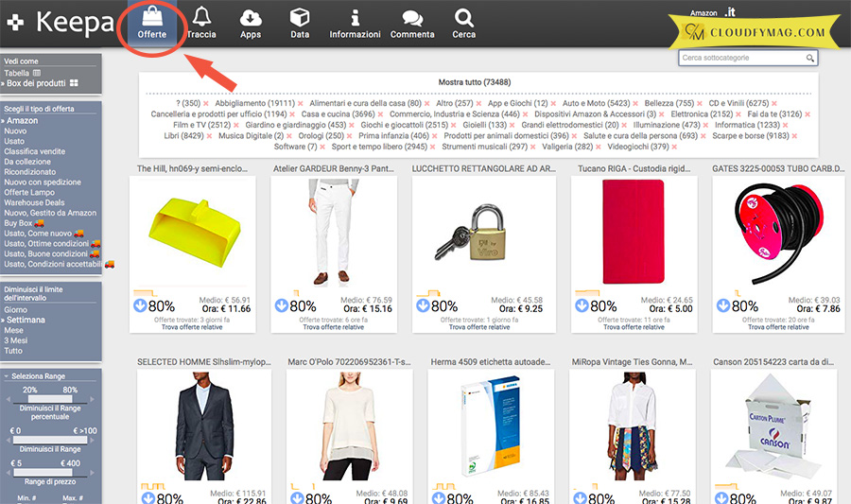
Task: Remove Abbigliamento (19111) category with red x
Action: point(300,104)
